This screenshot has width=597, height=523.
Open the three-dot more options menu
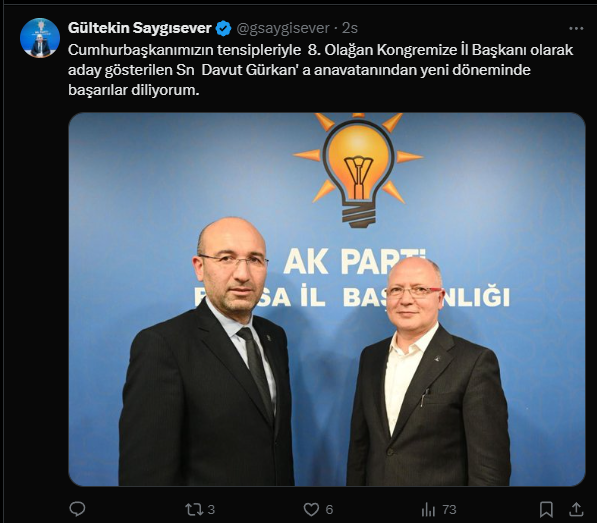(x=576, y=29)
